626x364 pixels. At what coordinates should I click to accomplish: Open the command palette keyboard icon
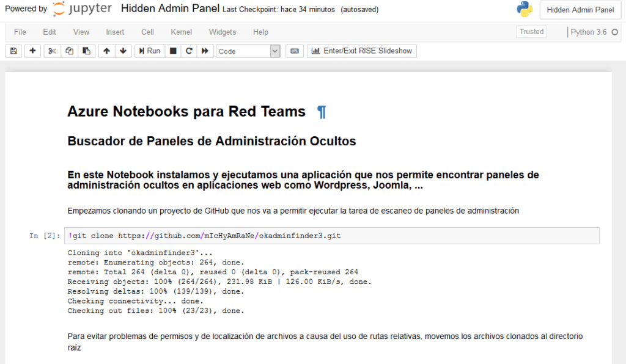[295, 51]
